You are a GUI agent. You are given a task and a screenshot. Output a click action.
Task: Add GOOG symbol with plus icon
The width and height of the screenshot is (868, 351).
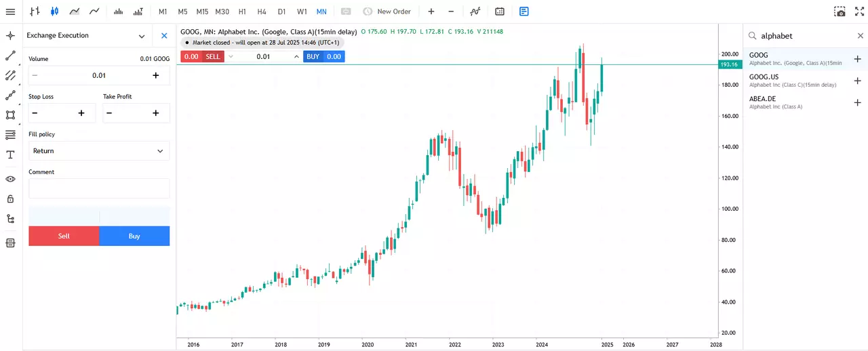click(857, 59)
